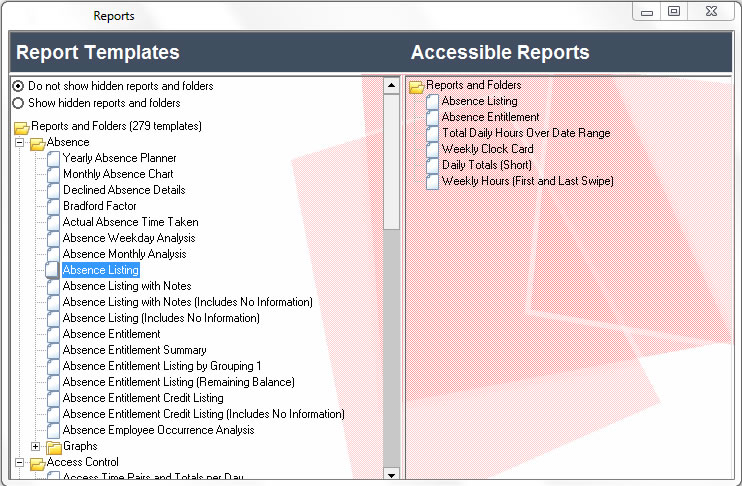
Task: Collapse the Absence folder node
Action: tap(20, 143)
